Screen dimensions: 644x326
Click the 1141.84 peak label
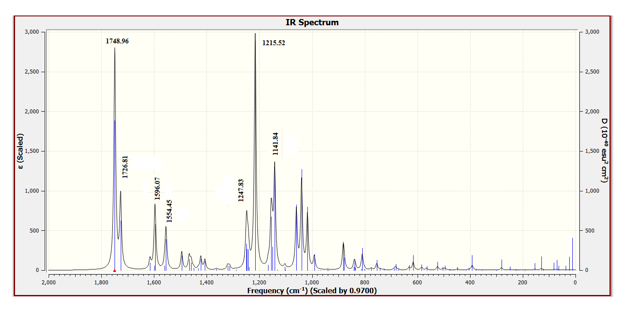276,144
